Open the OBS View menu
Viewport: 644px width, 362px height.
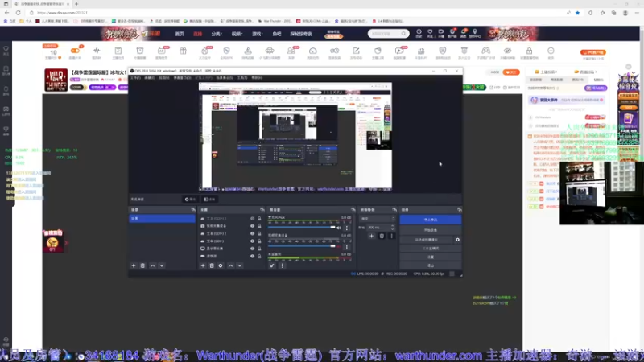coord(164,77)
